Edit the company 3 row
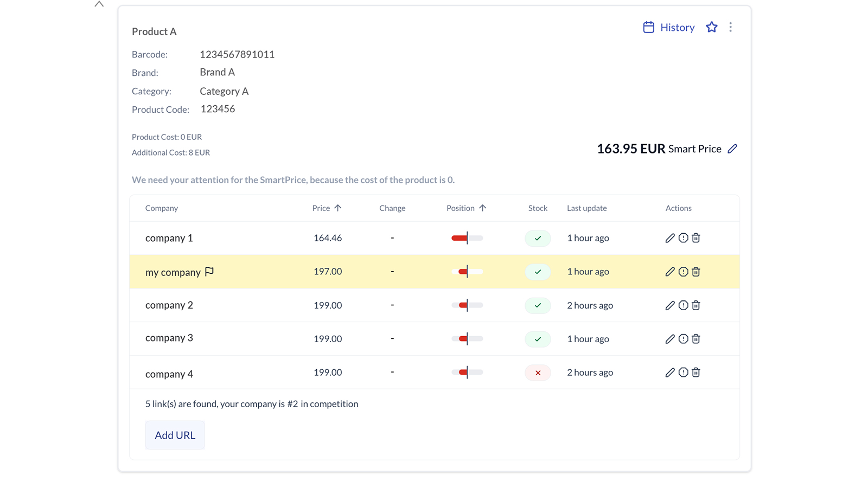The height and width of the screenshot is (488, 868). pos(670,339)
